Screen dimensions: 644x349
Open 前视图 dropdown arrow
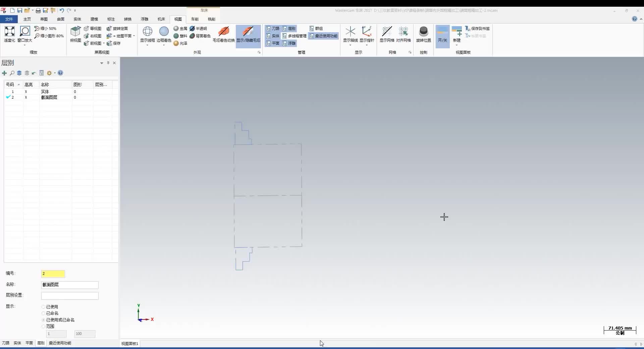[x=104, y=43]
